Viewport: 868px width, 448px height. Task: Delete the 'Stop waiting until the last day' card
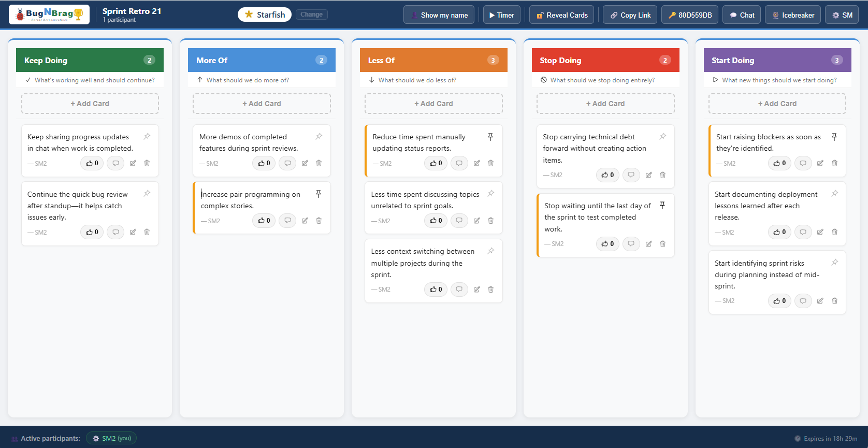(x=663, y=244)
